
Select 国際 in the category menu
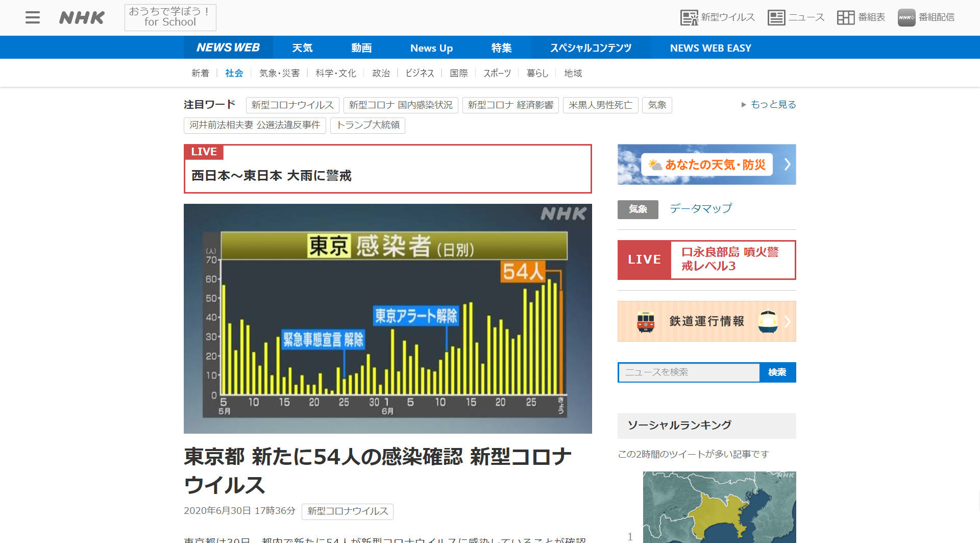click(458, 73)
